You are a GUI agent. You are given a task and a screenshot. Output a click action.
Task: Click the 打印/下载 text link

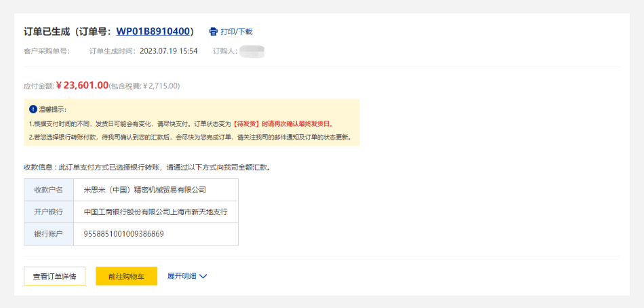pos(237,31)
